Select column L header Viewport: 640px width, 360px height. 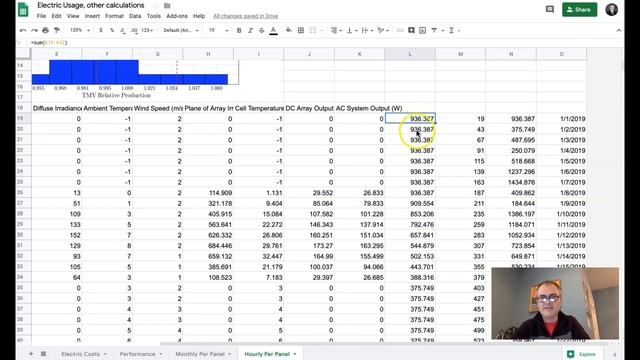tap(410, 54)
